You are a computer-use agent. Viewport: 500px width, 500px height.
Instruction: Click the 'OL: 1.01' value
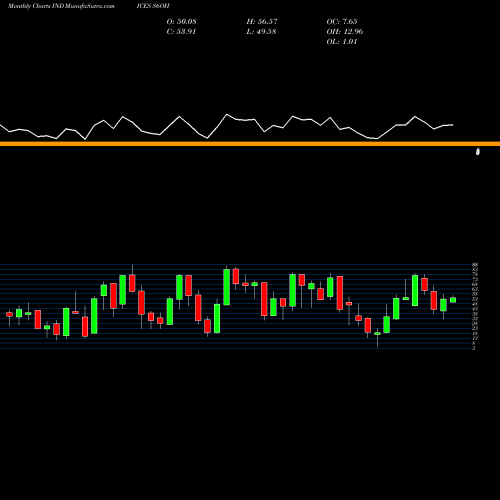[342, 41]
